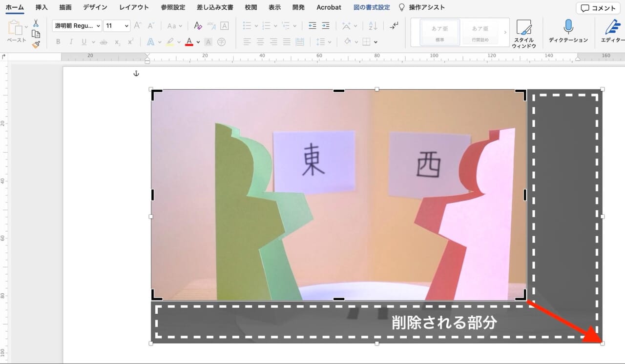625x364 pixels.
Task: Toggle paragraph marks display
Action: (x=394, y=26)
